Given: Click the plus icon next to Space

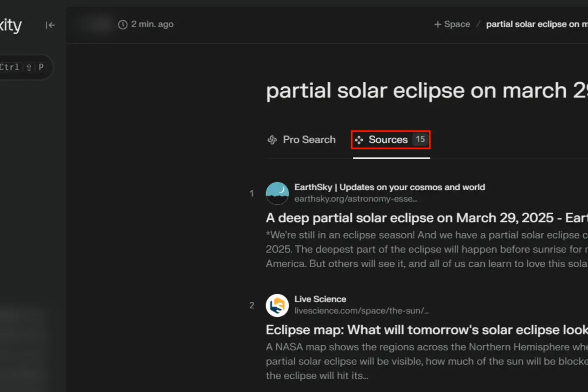Looking at the screenshot, I should pyautogui.click(x=438, y=24).
